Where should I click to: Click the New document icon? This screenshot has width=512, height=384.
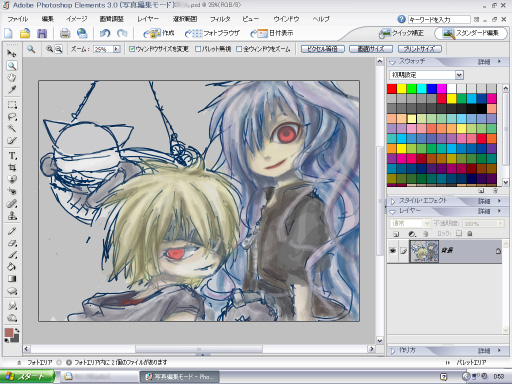pos(8,33)
